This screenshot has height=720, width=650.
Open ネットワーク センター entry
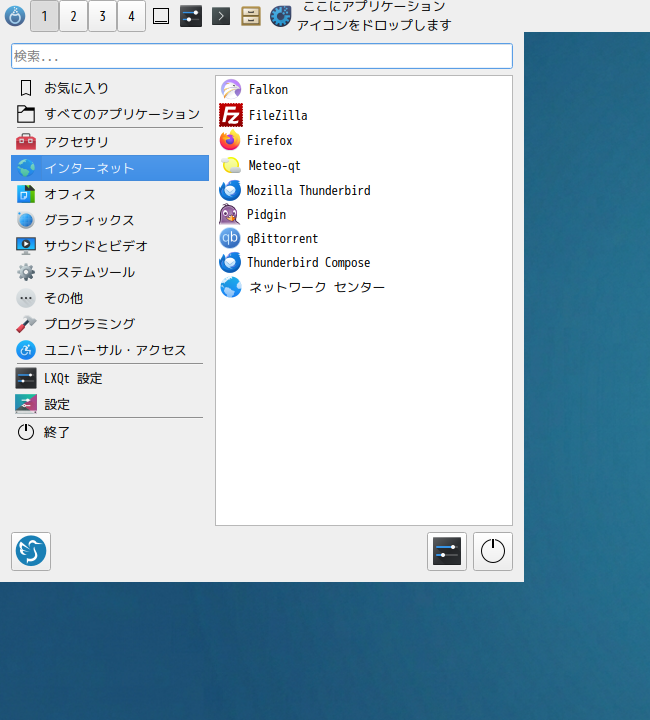pos(364,287)
